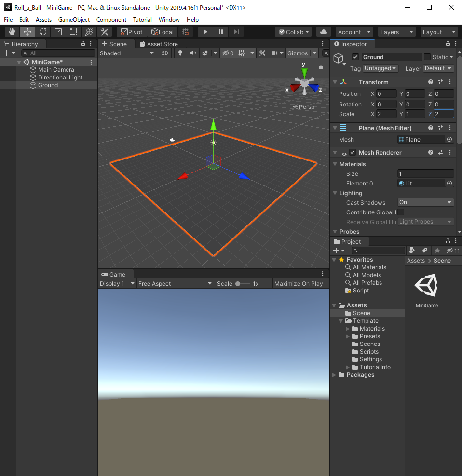Toggle 2D scene view mode
Viewport: 462px width, 476px height.
[165, 53]
